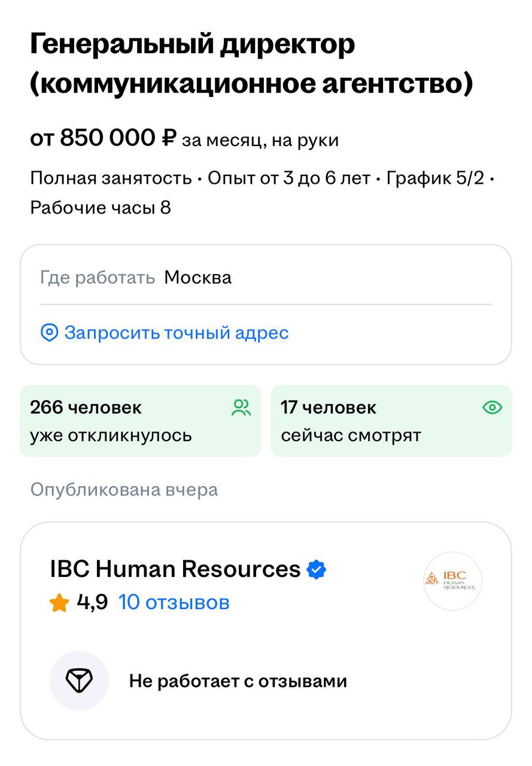Click the 'Полная занятость' job conditions line
The width and height of the screenshot is (532, 766).
[x=111, y=178]
